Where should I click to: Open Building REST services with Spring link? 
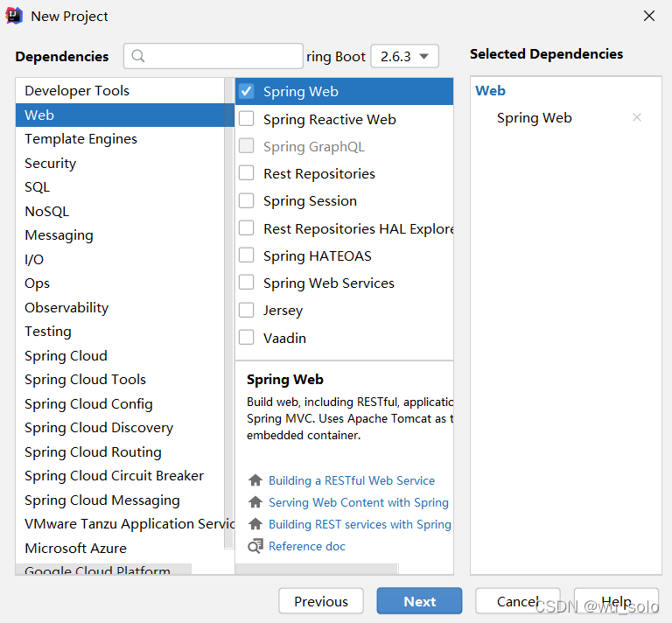(360, 524)
